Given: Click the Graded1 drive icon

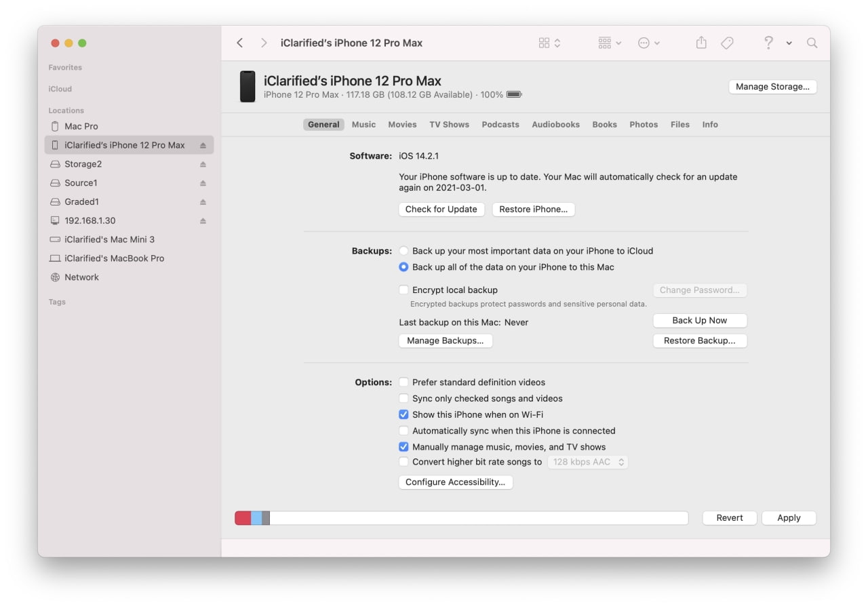Looking at the screenshot, I should 55,202.
